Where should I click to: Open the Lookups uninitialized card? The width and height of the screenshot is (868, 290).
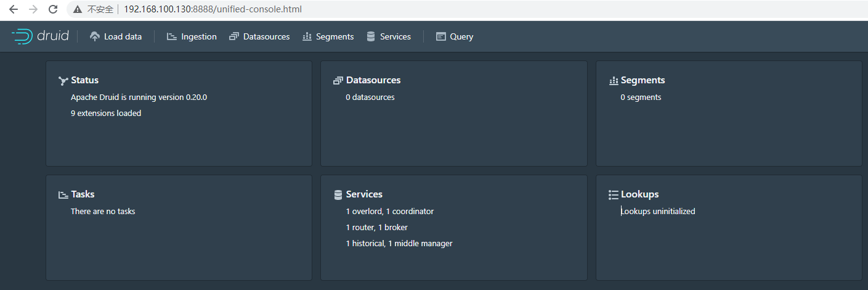point(729,227)
